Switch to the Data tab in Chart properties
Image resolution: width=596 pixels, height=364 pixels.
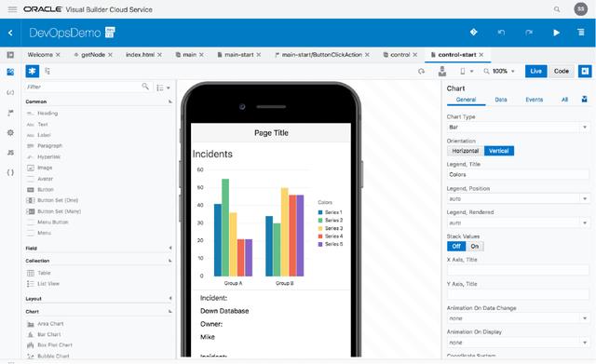click(501, 100)
